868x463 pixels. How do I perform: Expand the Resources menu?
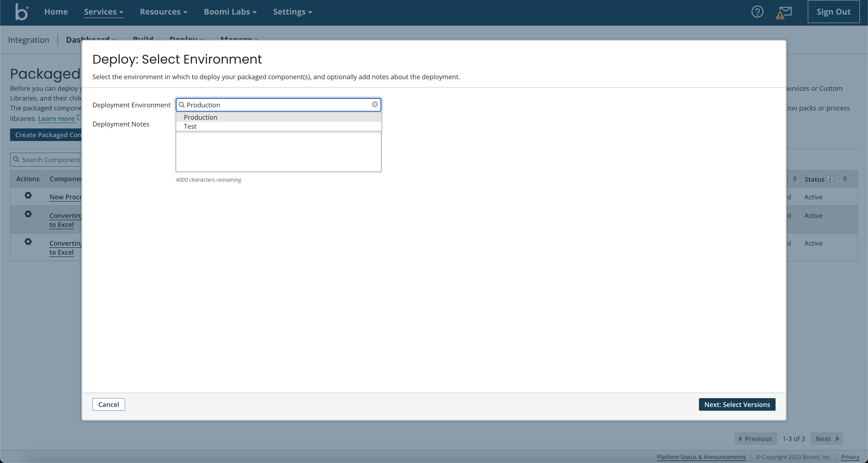click(x=164, y=12)
